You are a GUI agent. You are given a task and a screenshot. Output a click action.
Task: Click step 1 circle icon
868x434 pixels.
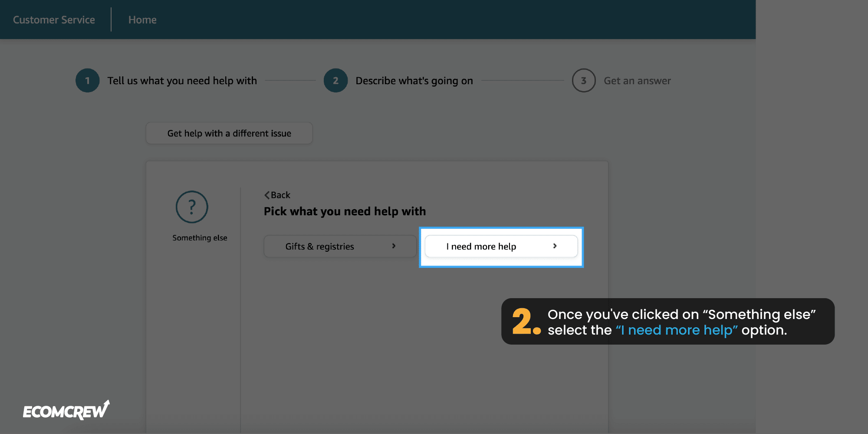coord(88,80)
